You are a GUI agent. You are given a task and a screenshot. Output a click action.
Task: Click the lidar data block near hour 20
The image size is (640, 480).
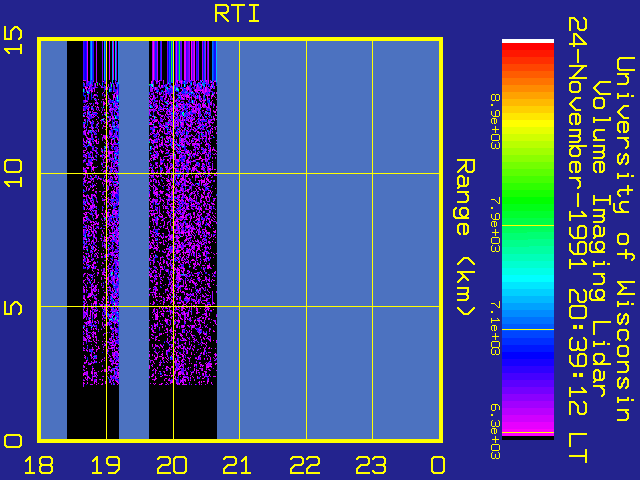tap(183, 240)
